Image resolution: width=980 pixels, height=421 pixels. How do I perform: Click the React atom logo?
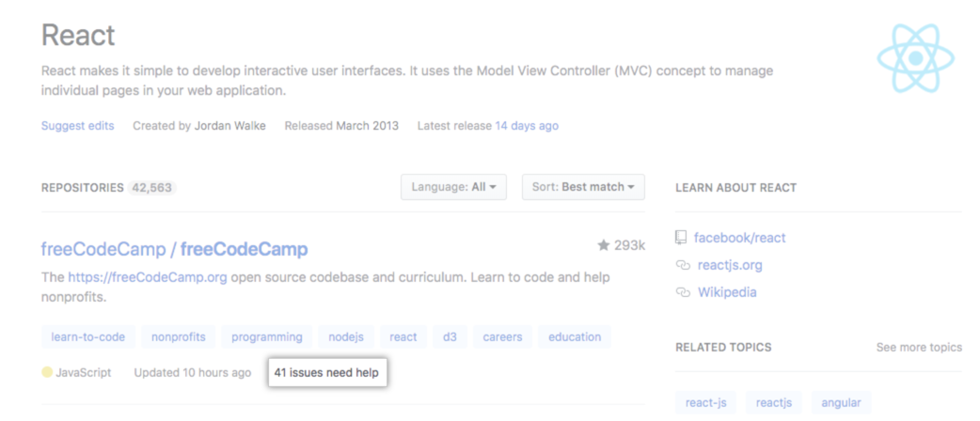[x=916, y=58]
